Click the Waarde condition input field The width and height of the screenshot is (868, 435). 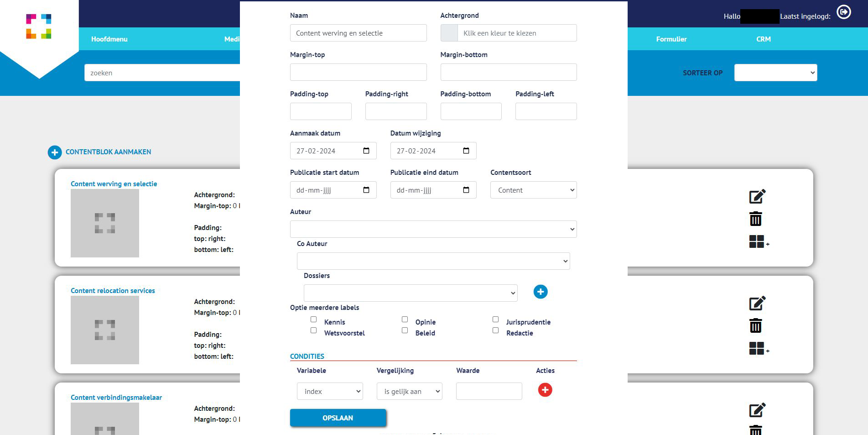(489, 391)
